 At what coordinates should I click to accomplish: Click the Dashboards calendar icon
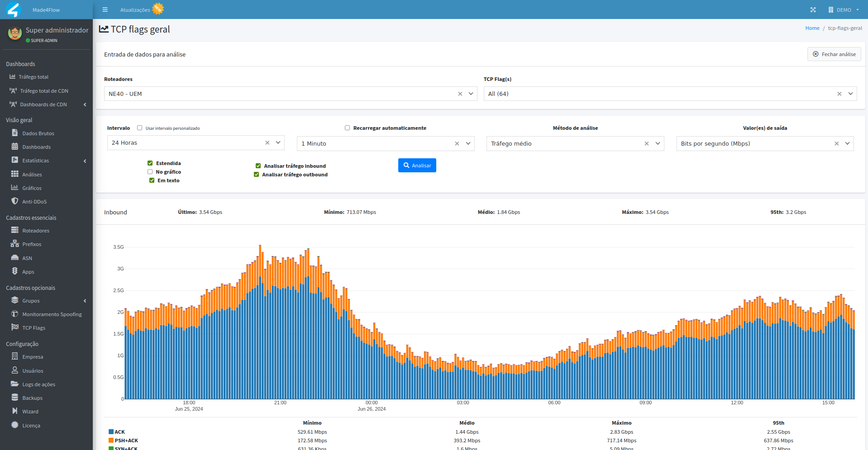pos(15,147)
